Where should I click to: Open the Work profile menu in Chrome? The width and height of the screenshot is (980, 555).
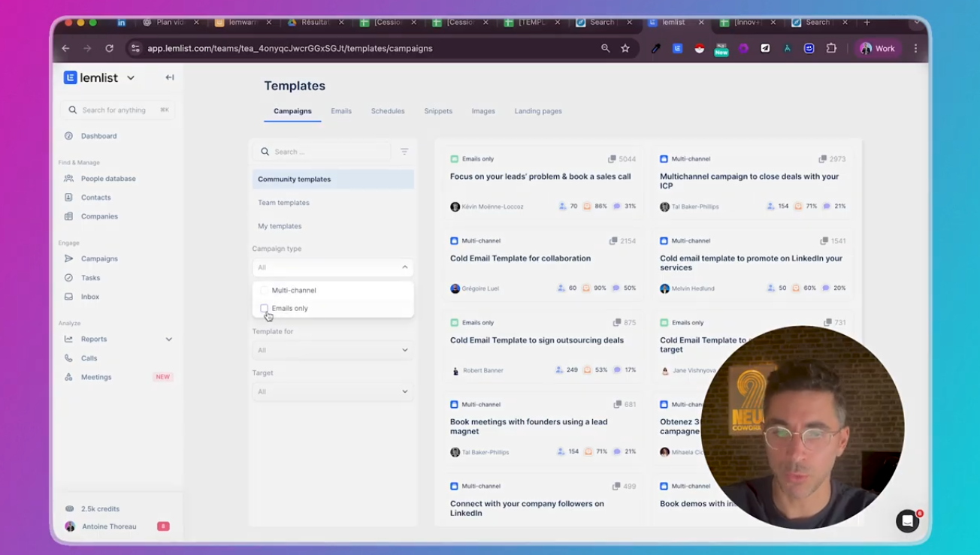pos(878,48)
